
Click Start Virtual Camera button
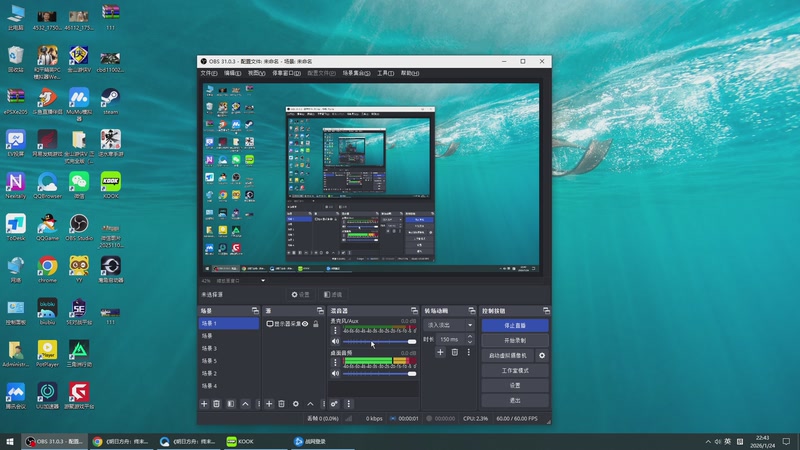508,355
